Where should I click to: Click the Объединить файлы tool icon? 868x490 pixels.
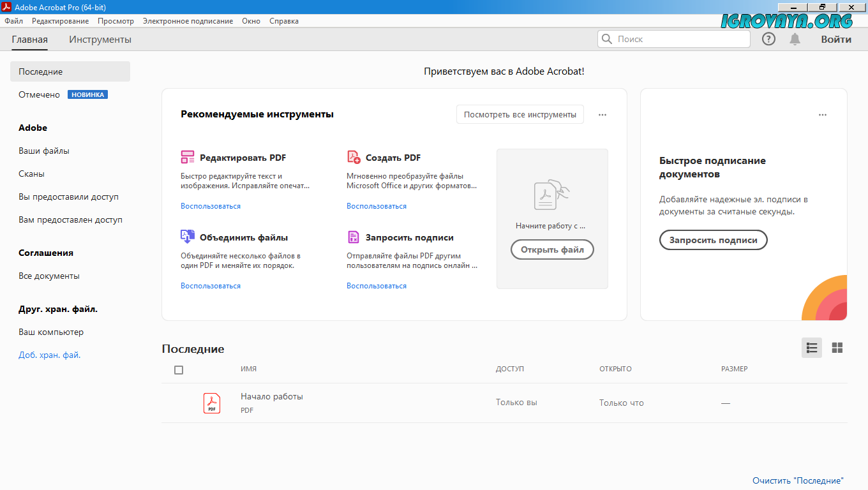click(x=188, y=237)
